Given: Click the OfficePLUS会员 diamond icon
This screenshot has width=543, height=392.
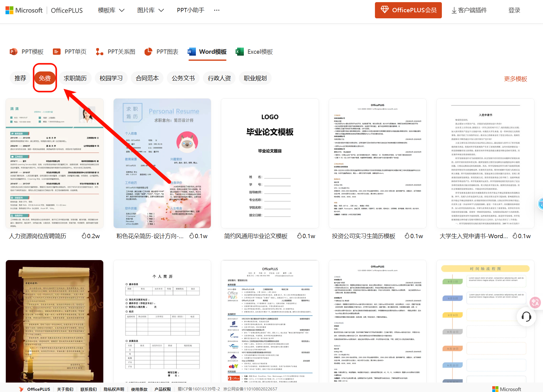Looking at the screenshot, I should (x=386, y=9).
